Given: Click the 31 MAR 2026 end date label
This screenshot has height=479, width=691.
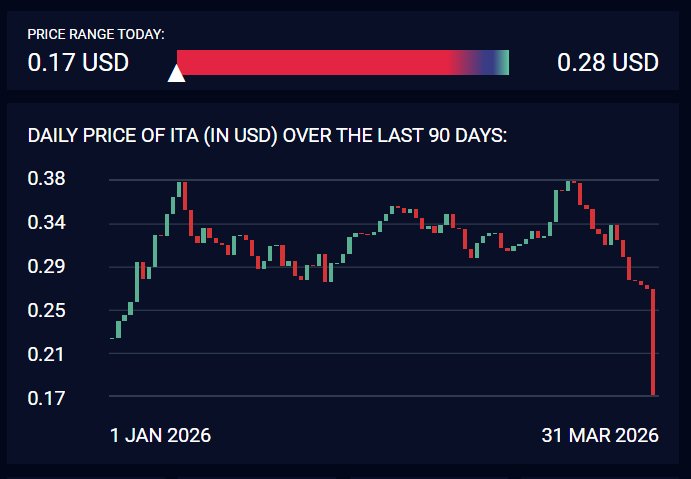Looking at the screenshot, I should 600,436.
